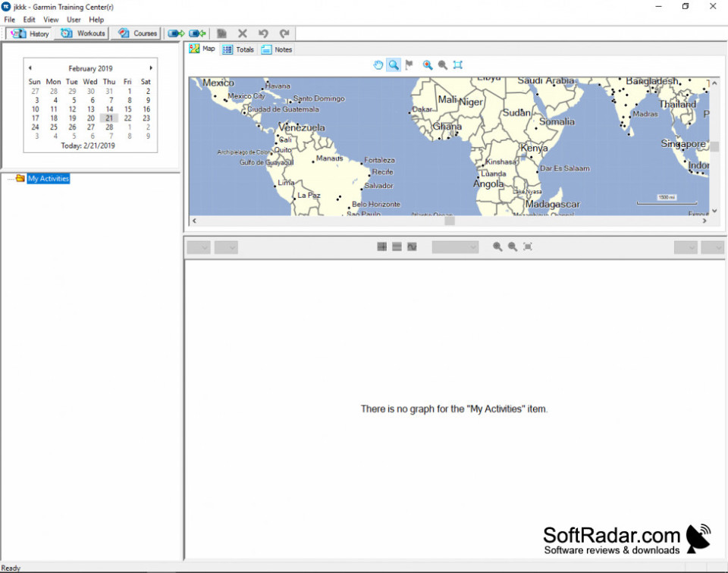Click the My Activities folder icon
Viewport: 728px width, 573px height.
(20, 178)
